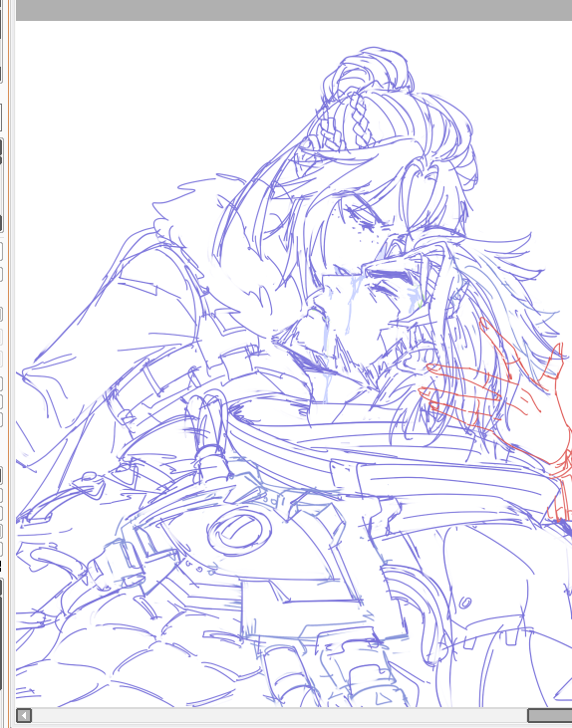This screenshot has height=728, width=572.
Task: Click the empty horizontal scrollbar track
Action: [280, 715]
